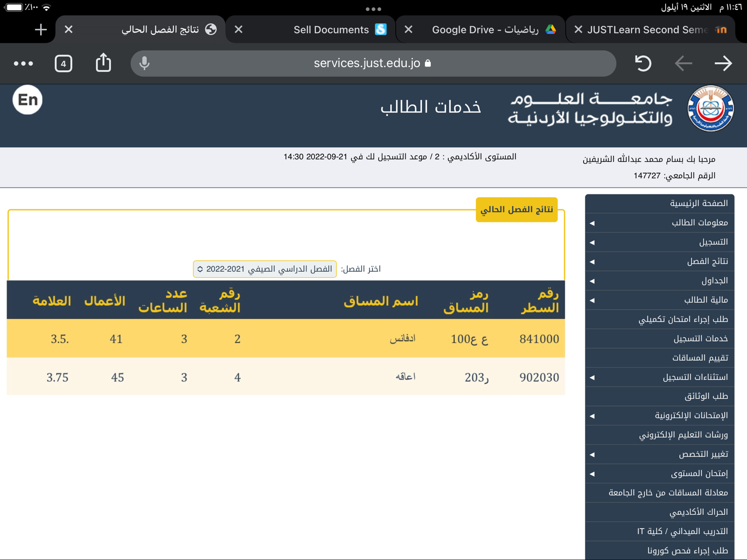Open a new tab with plus icon

coord(41,30)
